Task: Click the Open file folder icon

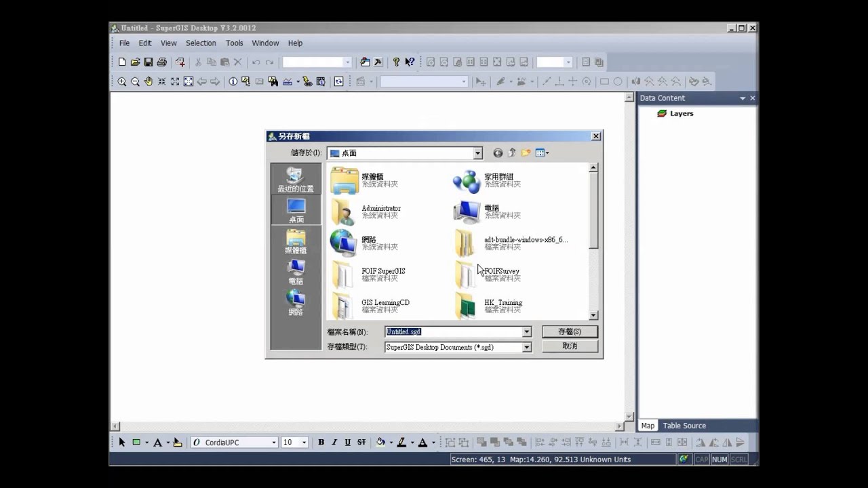Action: (135, 62)
